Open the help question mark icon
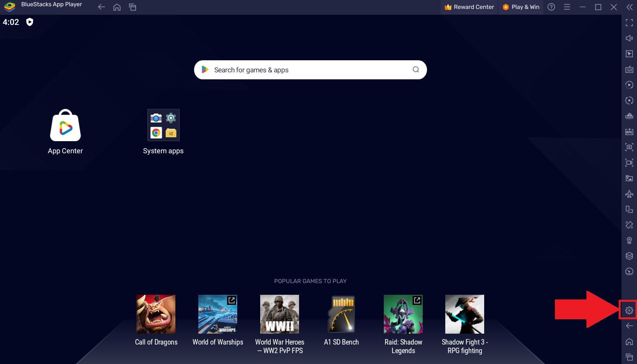This screenshot has height=364, width=637. tap(551, 7)
